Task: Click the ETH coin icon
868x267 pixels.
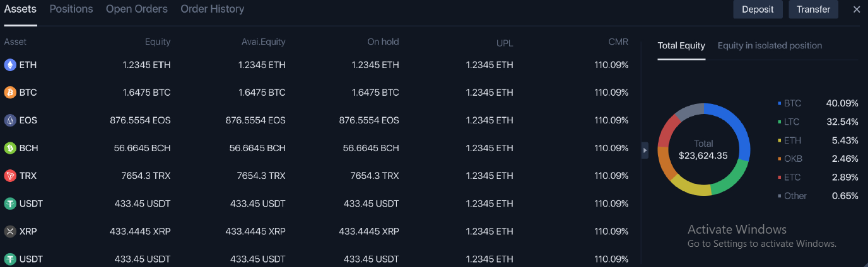Action: tap(10, 65)
